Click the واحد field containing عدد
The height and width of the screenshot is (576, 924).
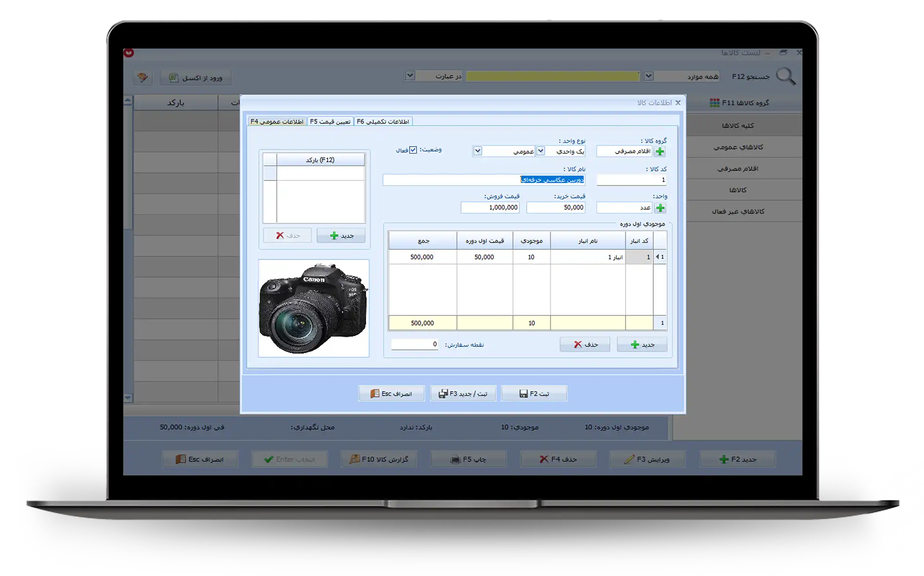(x=625, y=208)
